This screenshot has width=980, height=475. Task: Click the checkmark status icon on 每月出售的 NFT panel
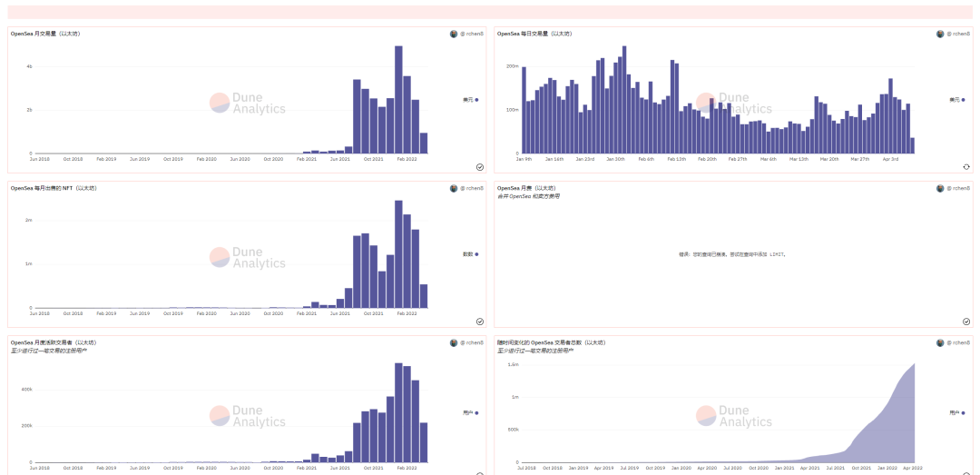pos(479,322)
